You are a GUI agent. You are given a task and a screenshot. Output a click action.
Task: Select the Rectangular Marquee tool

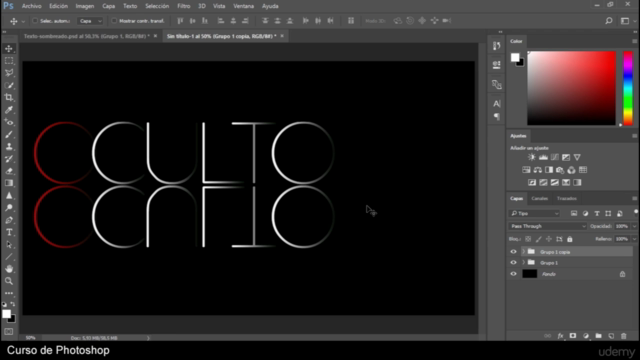tap(9, 61)
